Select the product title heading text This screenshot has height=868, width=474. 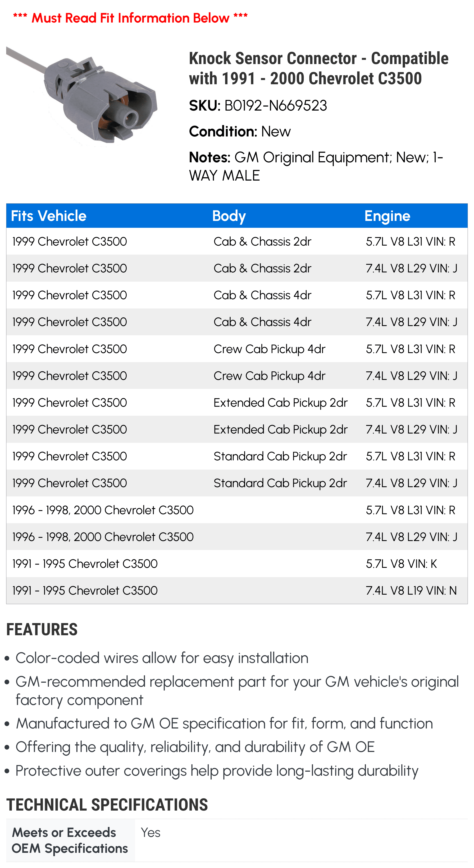319,68
